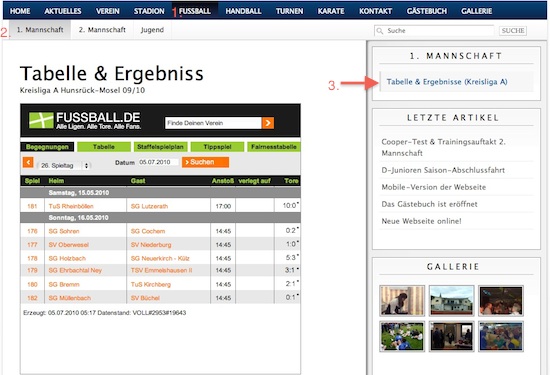The image size is (550, 375).
Task: Click the SG Sohren team link
Action: (x=64, y=231)
